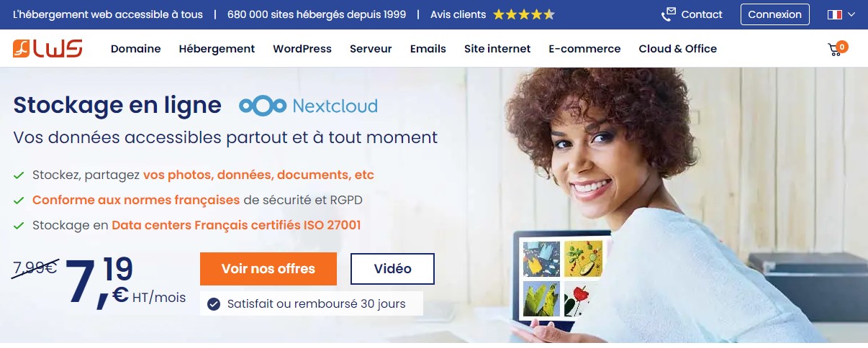Open the Hébergement menu

point(217,49)
